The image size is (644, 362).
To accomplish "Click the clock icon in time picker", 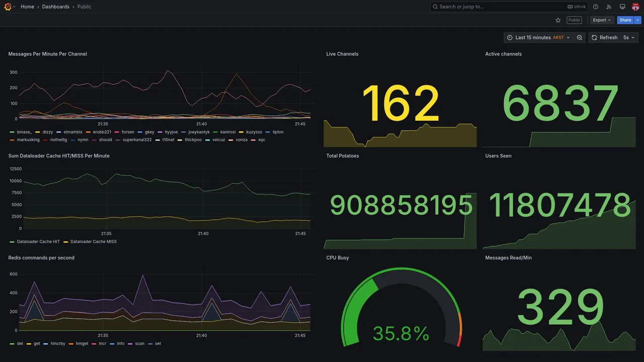I will [510, 38].
